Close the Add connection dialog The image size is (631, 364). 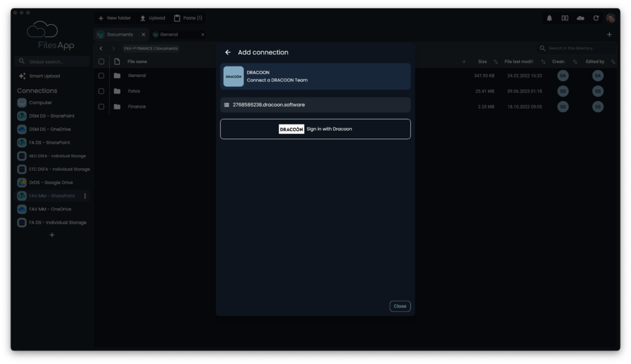pos(399,306)
